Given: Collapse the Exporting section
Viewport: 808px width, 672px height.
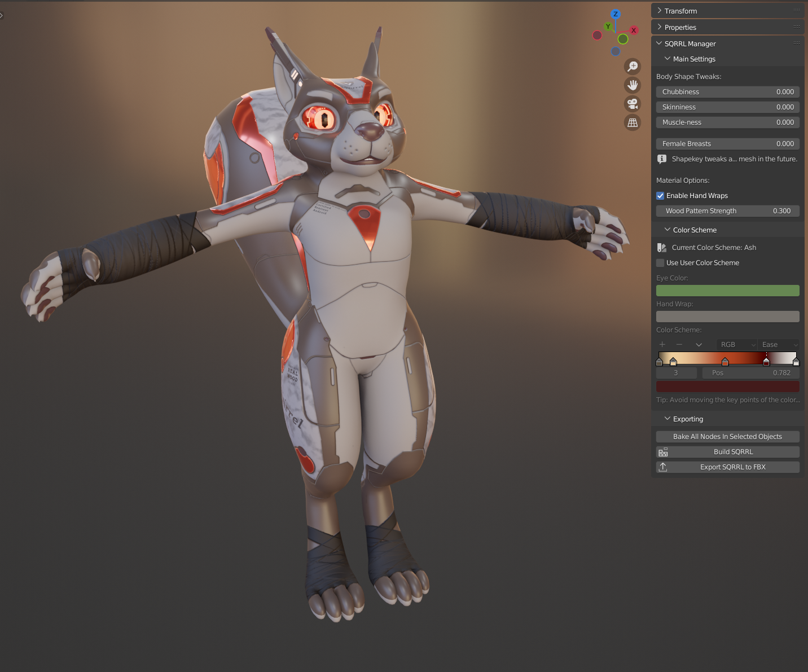Looking at the screenshot, I should click(x=687, y=419).
